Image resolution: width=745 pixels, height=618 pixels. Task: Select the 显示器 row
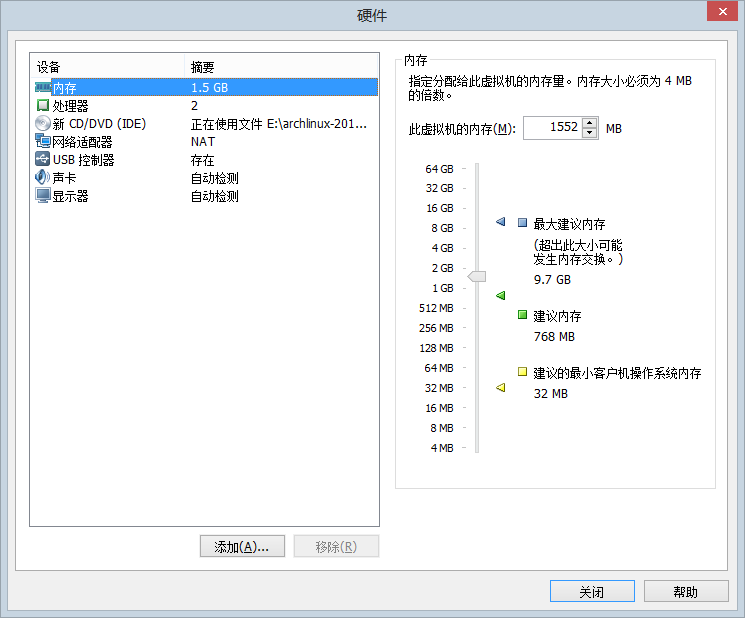pos(205,196)
